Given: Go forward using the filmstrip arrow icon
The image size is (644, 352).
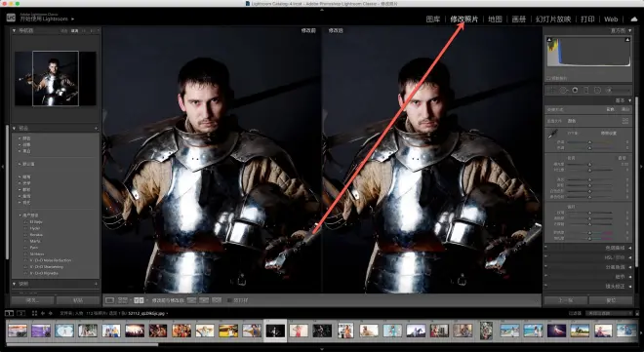Looking at the screenshot, I should [x=51, y=313].
